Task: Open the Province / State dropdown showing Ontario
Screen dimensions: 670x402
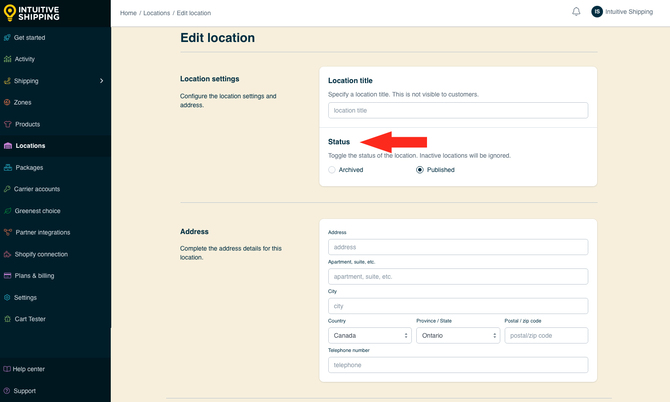Action: point(458,335)
